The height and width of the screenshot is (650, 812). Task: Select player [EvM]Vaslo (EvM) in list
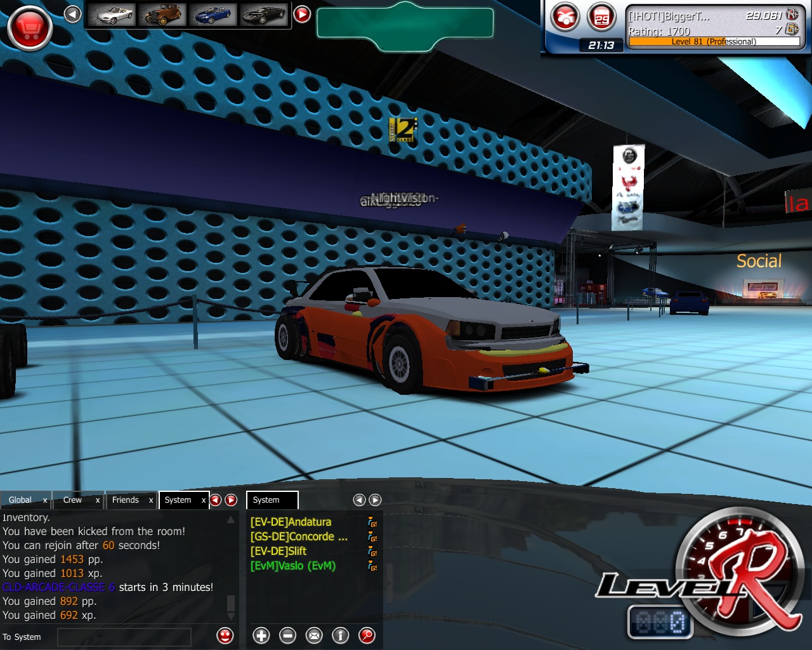click(292, 566)
